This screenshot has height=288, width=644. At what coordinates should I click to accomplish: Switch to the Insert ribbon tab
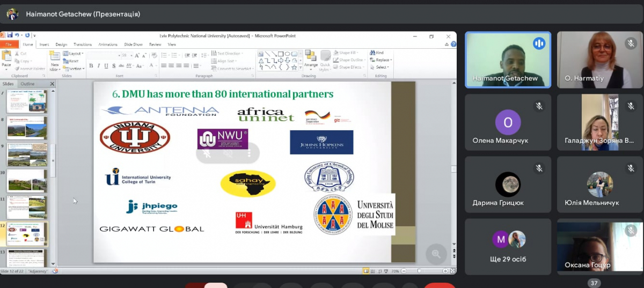(x=44, y=45)
